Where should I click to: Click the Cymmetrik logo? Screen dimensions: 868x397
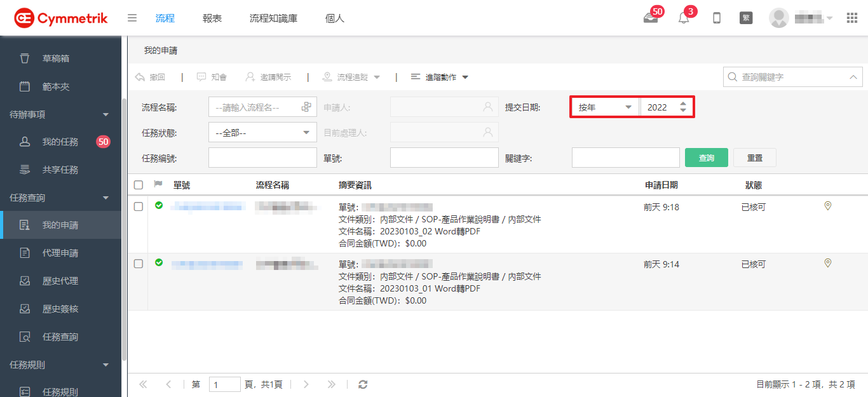point(61,18)
